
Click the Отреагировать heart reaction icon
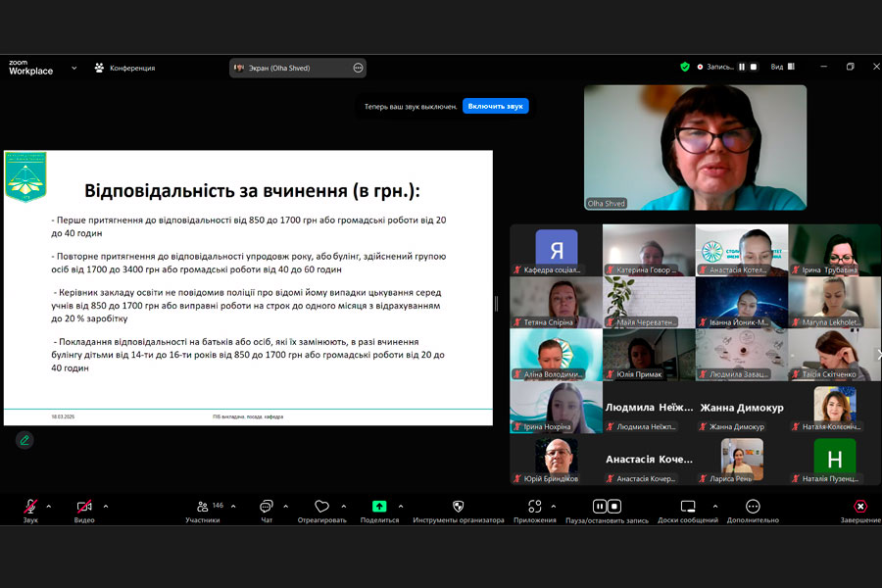(x=321, y=507)
